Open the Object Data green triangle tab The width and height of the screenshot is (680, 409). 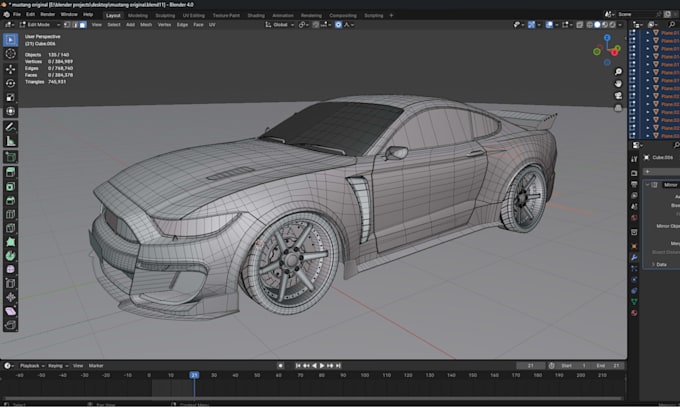coord(634,301)
